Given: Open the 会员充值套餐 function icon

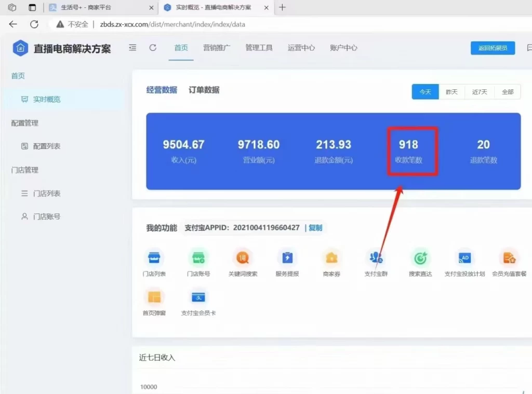Looking at the screenshot, I should [x=509, y=258].
